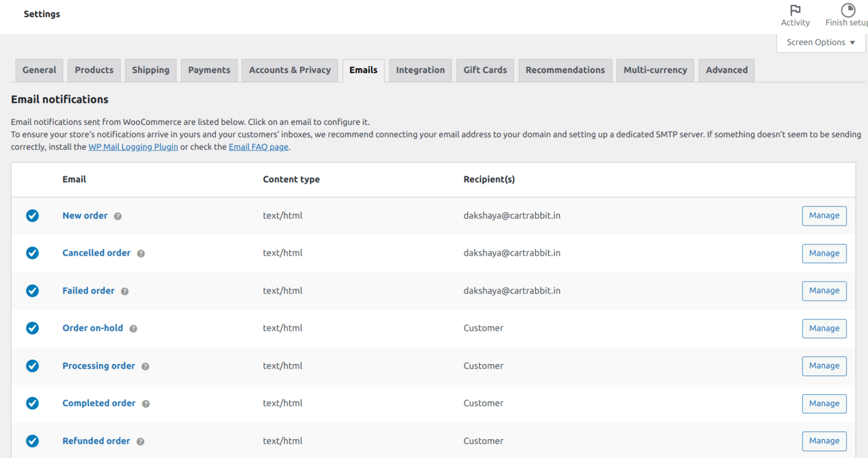Image resolution: width=868 pixels, height=458 pixels.
Task: Open help tooltip beside Completed order
Action: click(146, 403)
